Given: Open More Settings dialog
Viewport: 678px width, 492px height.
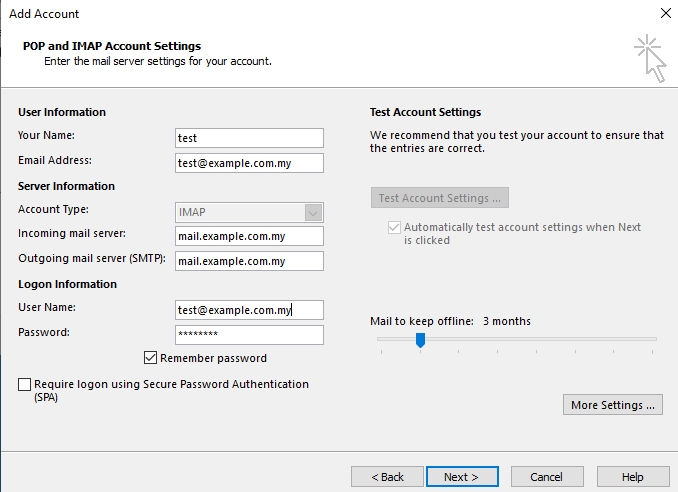Looking at the screenshot, I should click(613, 405).
